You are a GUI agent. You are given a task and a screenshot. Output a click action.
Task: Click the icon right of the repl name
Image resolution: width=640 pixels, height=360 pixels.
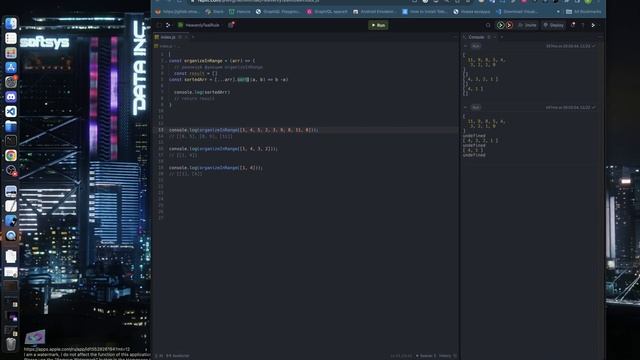231,25
